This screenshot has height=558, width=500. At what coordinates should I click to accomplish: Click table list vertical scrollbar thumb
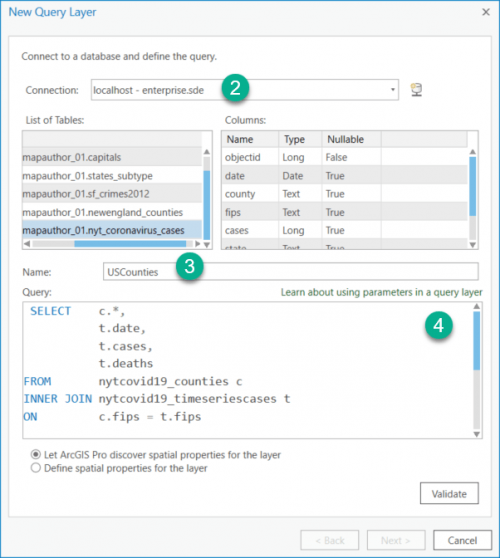[x=206, y=205]
